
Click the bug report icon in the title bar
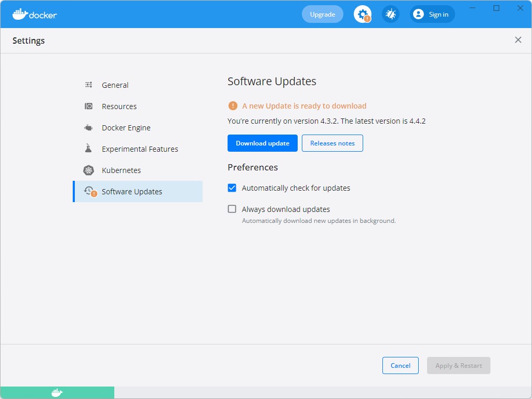point(390,14)
